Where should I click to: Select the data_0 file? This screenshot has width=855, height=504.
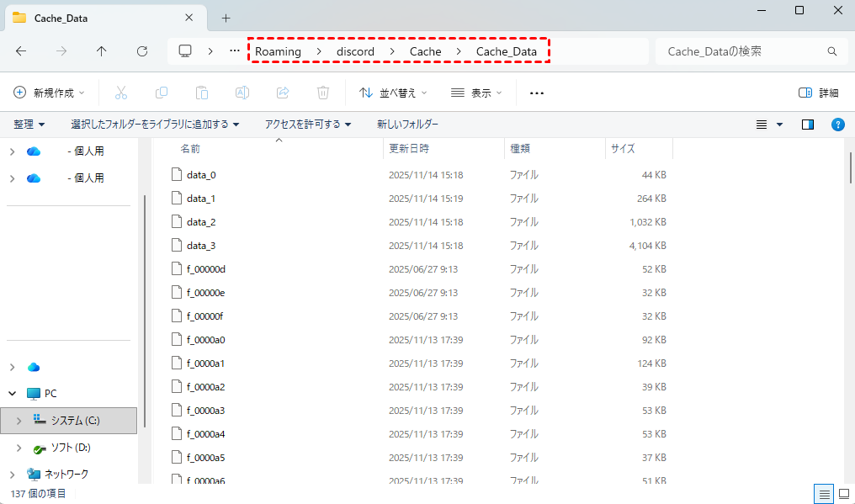[201, 175]
